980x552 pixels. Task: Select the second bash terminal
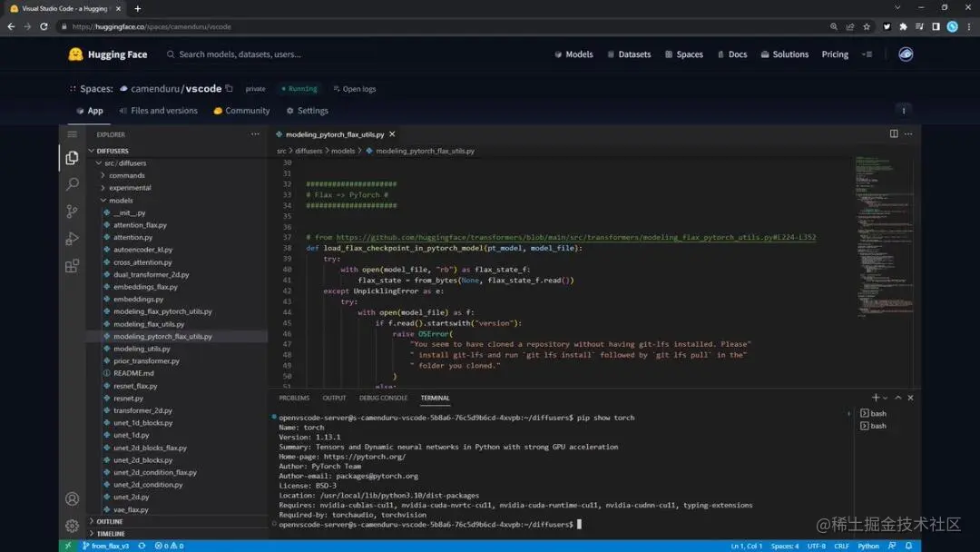(873, 426)
